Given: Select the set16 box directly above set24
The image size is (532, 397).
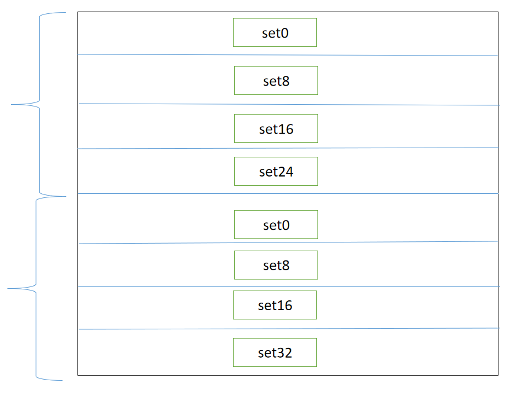Looking at the screenshot, I should pyautogui.click(x=276, y=128).
